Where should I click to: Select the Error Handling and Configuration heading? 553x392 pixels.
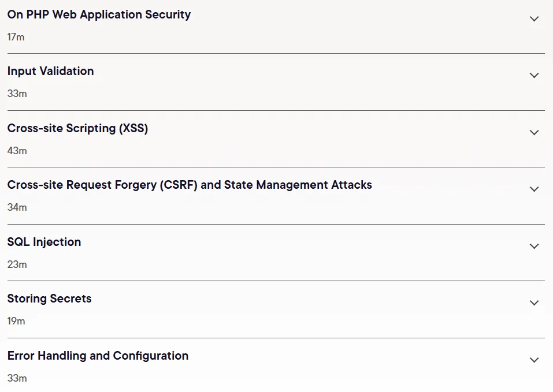coord(98,356)
